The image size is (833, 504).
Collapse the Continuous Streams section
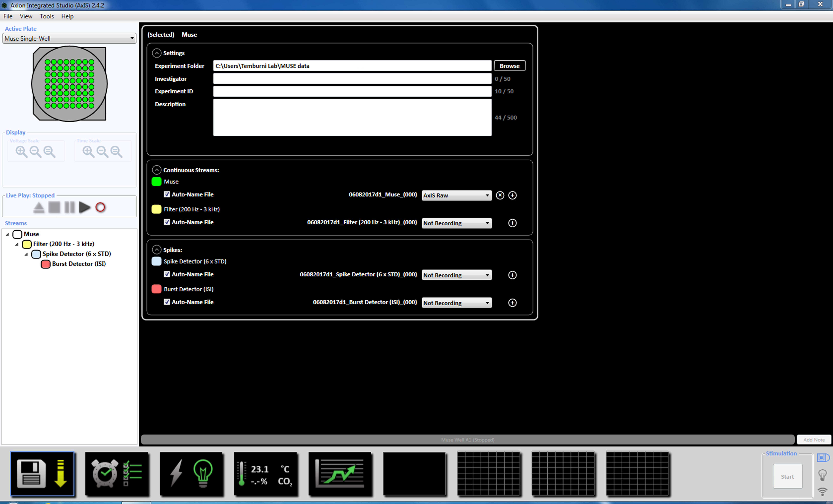pyautogui.click(x=157, y=170)
